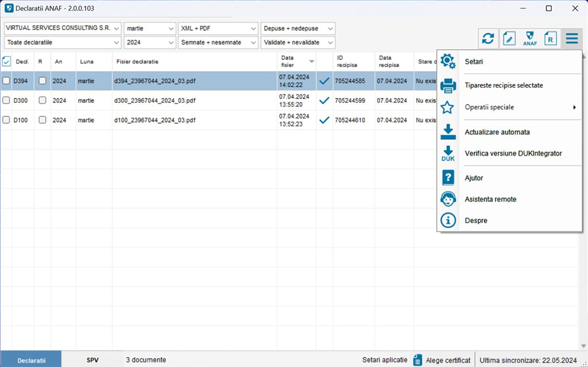Open the year dropdown showing 2024
The width and height of the screenshot is (588, 367).
click(149, 43)
